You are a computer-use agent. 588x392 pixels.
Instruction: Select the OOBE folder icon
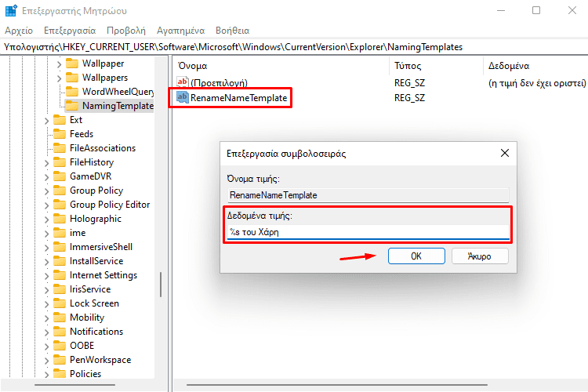pyautogui.click(x=60, y=346)
